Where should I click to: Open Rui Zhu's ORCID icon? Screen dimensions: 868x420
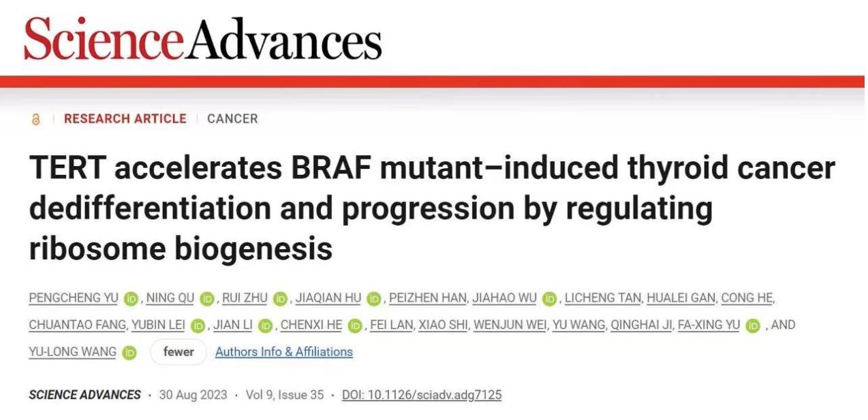pyautogui.click(x=280, y=298)
